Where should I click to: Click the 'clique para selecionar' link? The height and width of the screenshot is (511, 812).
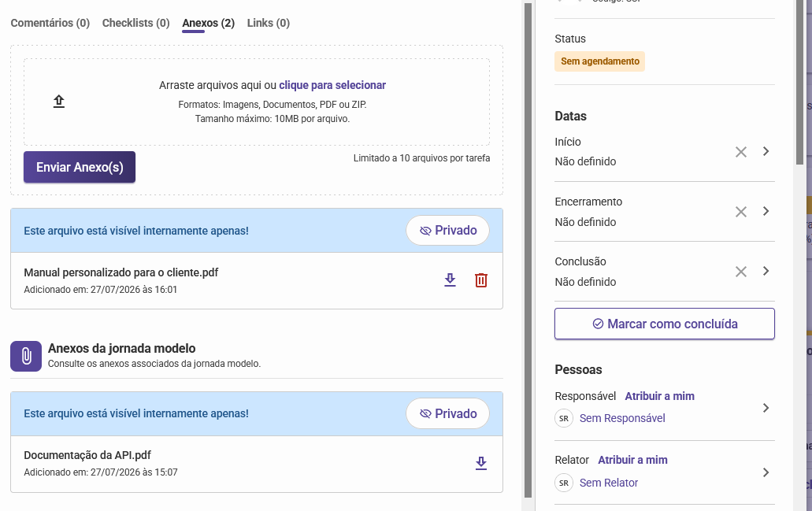[332, 85]
